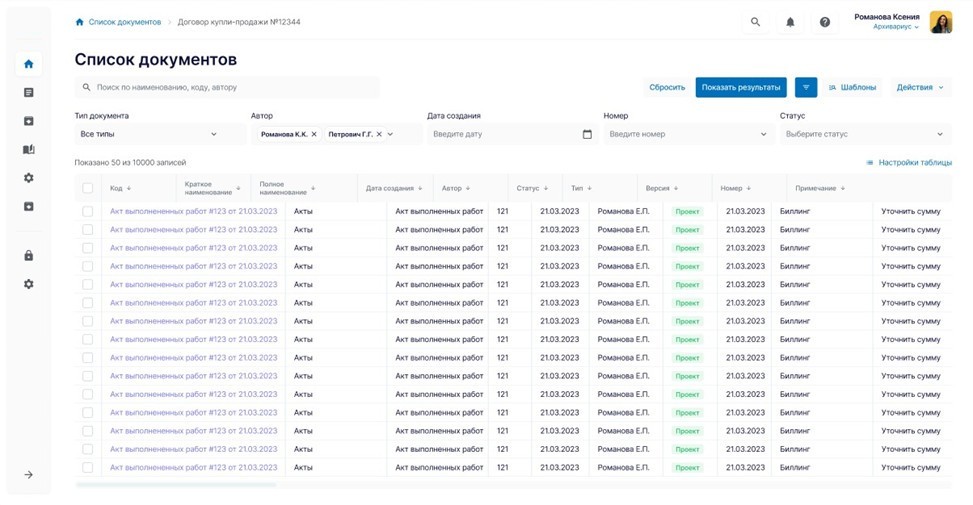Image resolution: width=973 pixels, height=505 pixels.
Task: Open the Шаблоны menu item
Action: coord(852,88)
